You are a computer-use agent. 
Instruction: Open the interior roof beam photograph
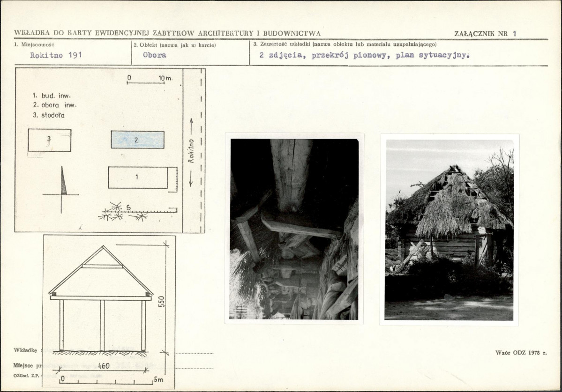(x=294, y=229)
